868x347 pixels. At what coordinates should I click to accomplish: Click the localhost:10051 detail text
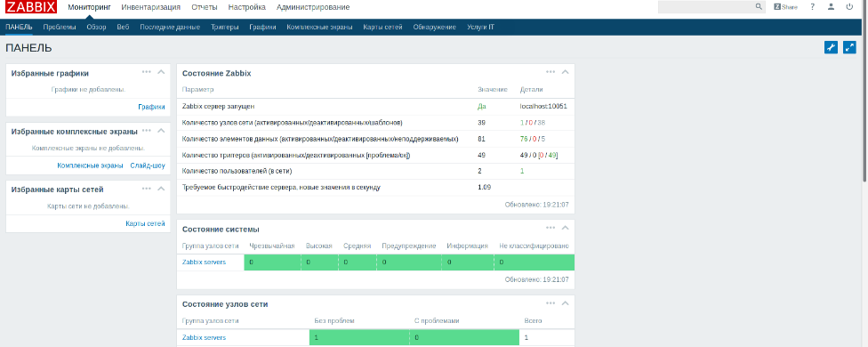[x=543, y=106]
